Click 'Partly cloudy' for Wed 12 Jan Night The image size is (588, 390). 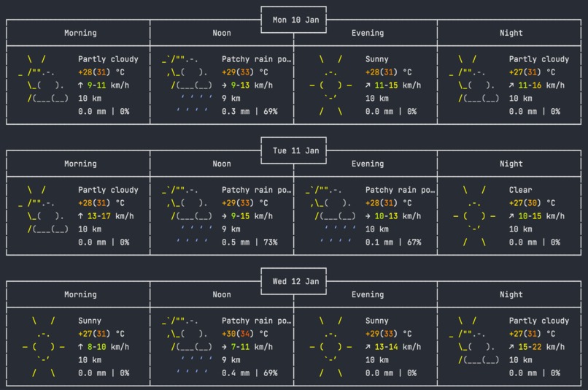click(x=539, y=321)
